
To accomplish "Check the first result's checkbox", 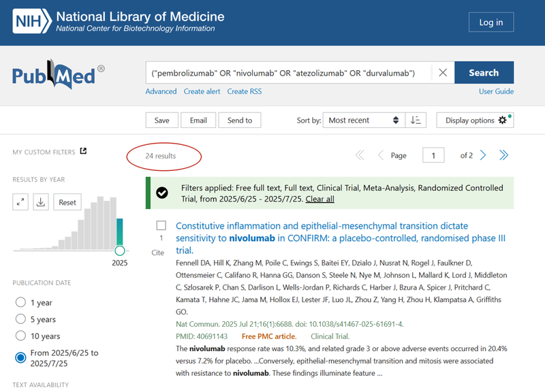I will (161, 225).
